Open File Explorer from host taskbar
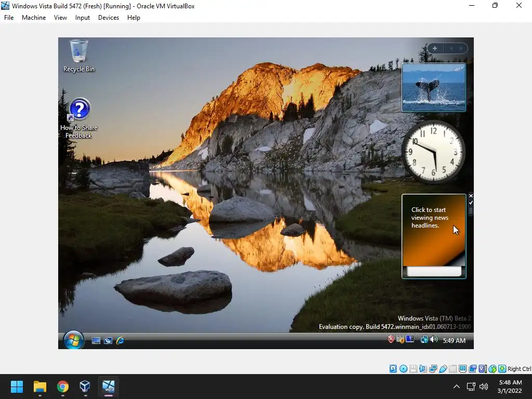532x399 pixels. [x=39, y=387]
